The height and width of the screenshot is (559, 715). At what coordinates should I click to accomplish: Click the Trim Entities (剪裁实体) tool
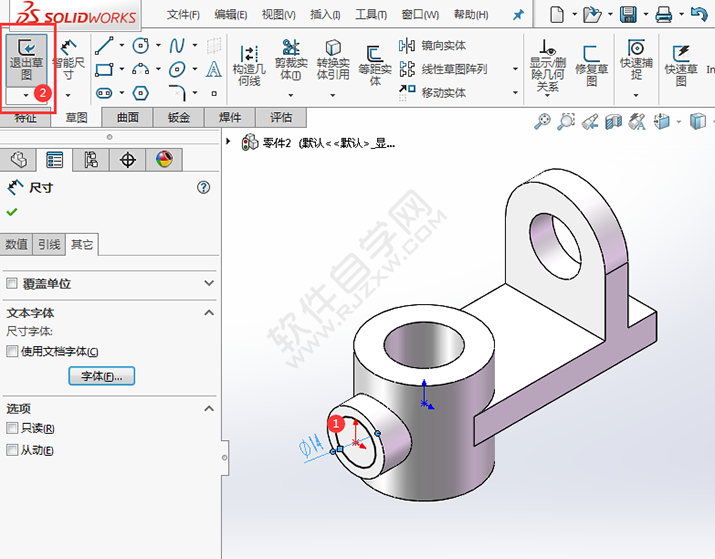pos(291,60)
